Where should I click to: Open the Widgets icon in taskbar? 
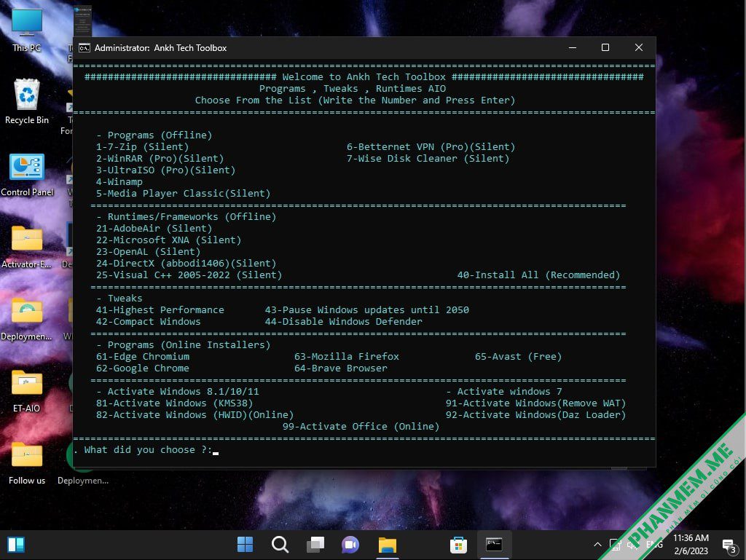coord(16,544)
